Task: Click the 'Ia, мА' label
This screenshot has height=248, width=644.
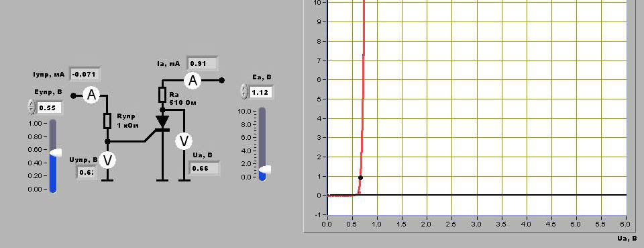Action: pos(168,64)
